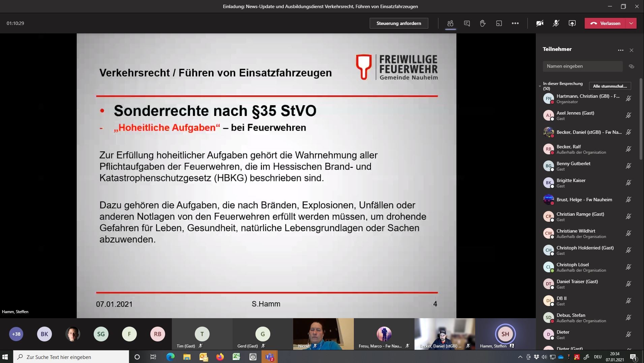Collapse the 'In dieser Besprechung' list
The image size is (644, 363).
(540, 86)
